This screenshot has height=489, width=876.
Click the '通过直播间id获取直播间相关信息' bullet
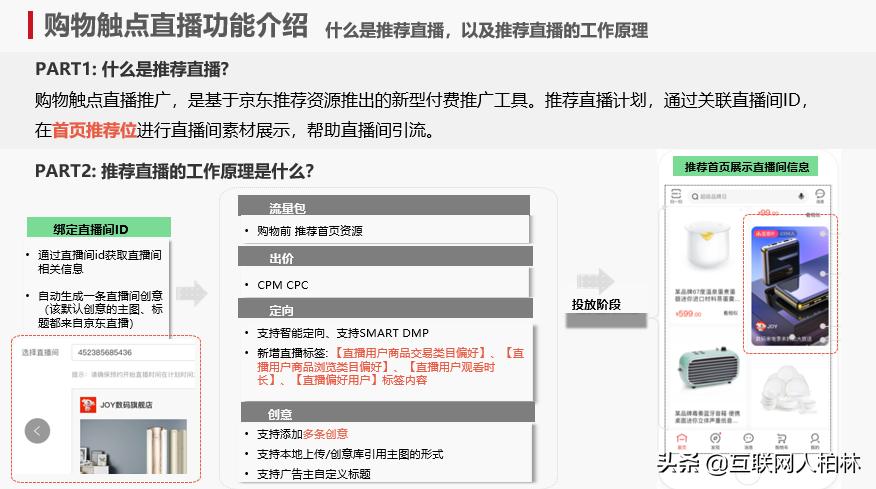[x=100, y=262]
